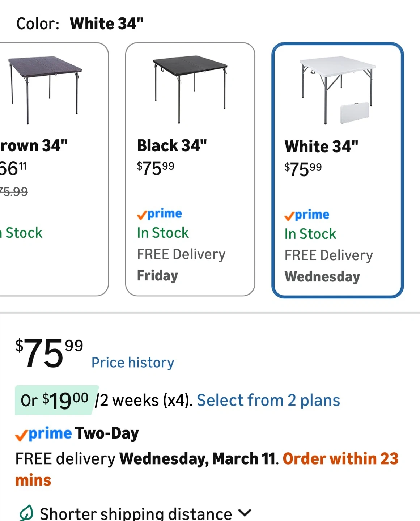The image size is (420, 521).
Task: Open Select from 2 plans link
Action: [x=268, y=401]
